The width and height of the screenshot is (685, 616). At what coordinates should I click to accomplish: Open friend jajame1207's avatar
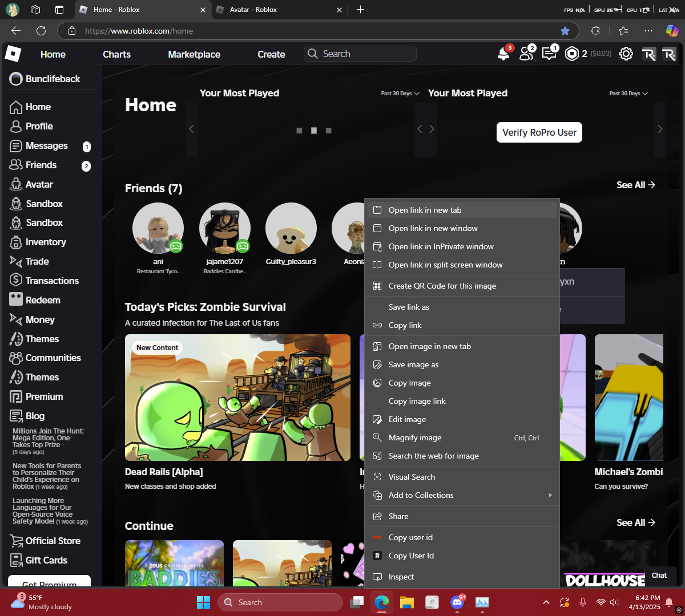point(225,228)
